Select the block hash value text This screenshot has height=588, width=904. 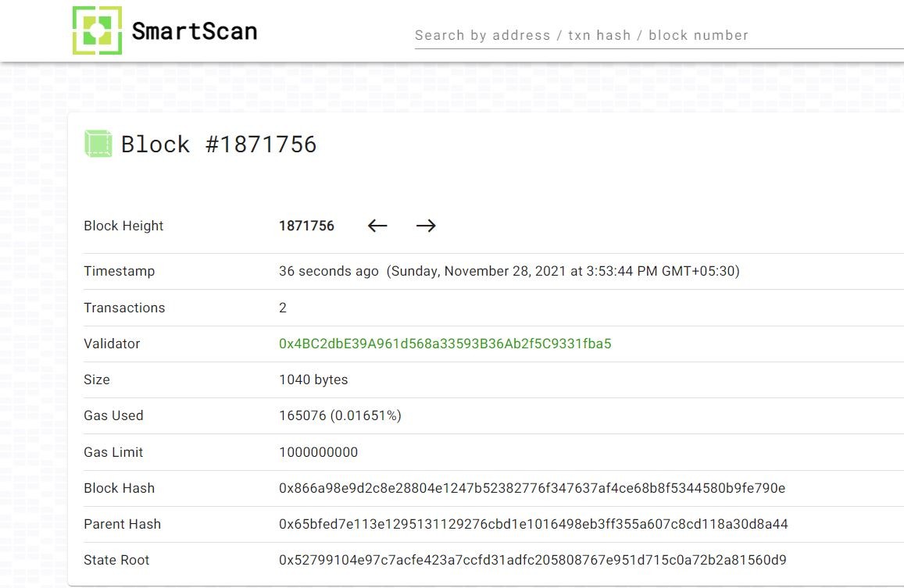pos(532,488)
